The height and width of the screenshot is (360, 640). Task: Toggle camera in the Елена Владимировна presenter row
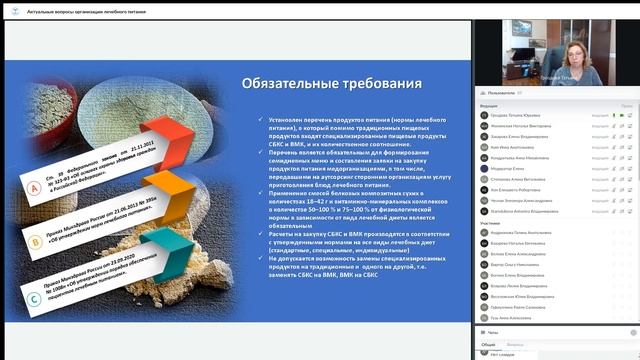[622, 137]
